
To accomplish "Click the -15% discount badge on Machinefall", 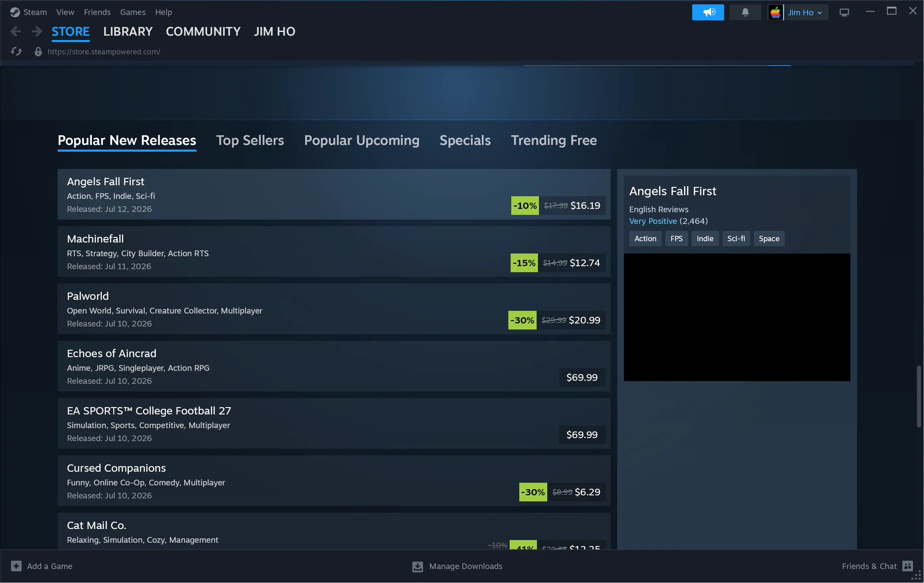I will [524, 263].
